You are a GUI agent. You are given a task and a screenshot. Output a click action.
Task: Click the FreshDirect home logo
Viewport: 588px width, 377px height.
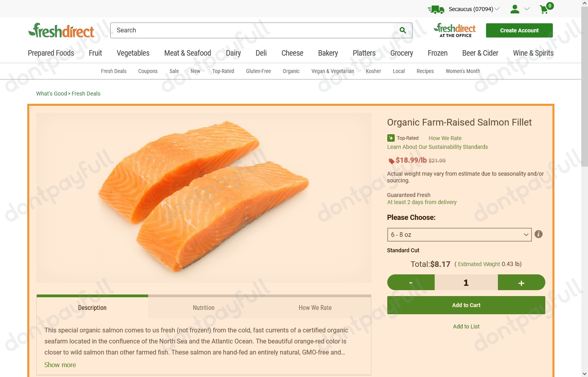tap(61, 30)
